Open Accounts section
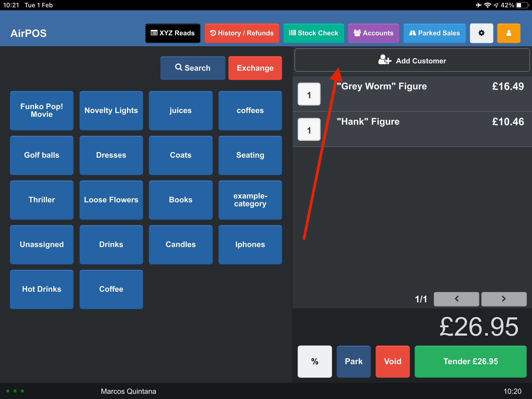This screenshot has height=399, width=532. [373, 33]
